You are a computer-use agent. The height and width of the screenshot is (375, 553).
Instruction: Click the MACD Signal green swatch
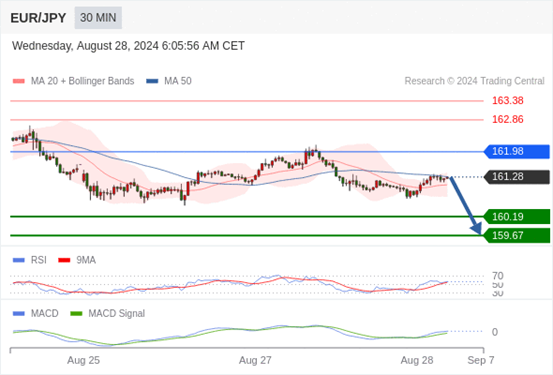tap(76, 314)
